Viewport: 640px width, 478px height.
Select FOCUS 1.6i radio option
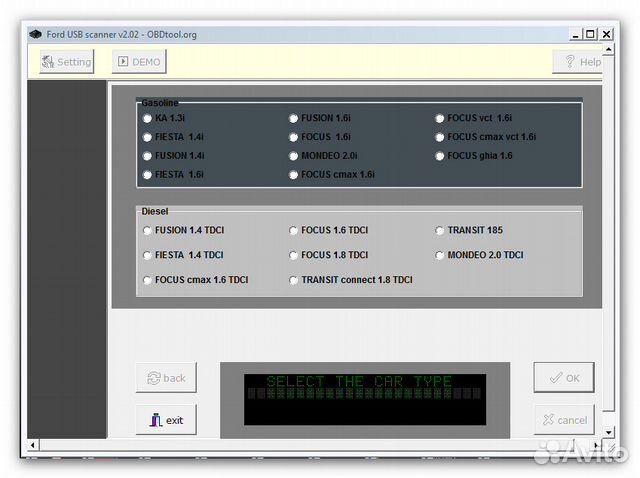pyautogui.click(x=293, y=137)
